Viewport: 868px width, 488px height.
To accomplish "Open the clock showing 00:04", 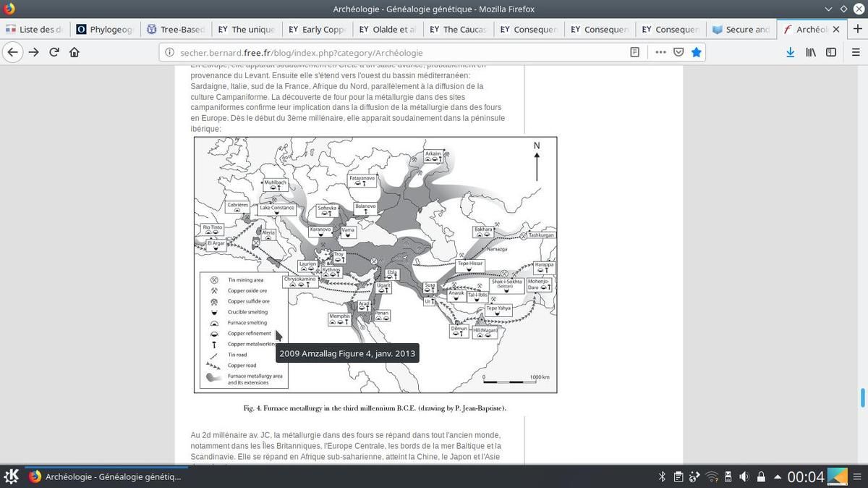I will click(x=806, y=476).
